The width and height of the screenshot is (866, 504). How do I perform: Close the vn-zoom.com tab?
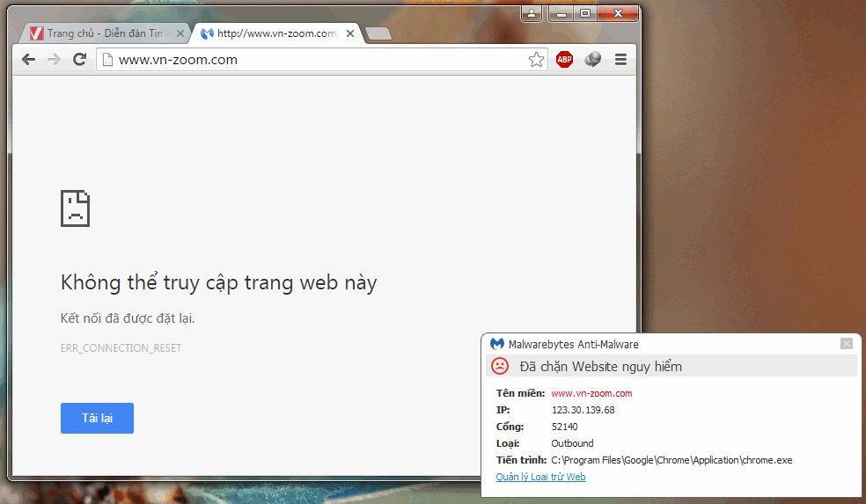point(350,33)
